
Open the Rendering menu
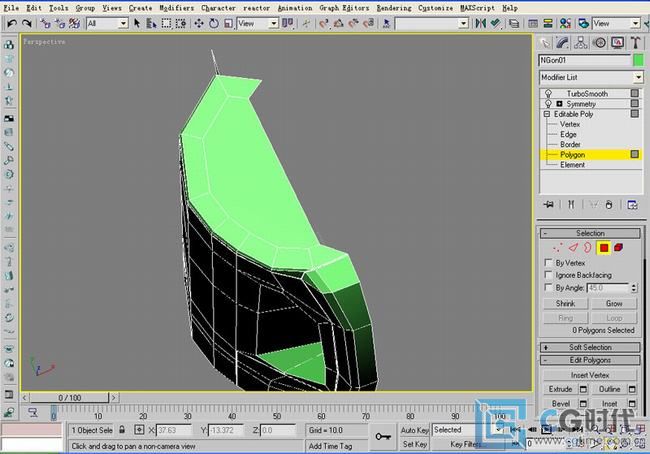pos(394,8)
